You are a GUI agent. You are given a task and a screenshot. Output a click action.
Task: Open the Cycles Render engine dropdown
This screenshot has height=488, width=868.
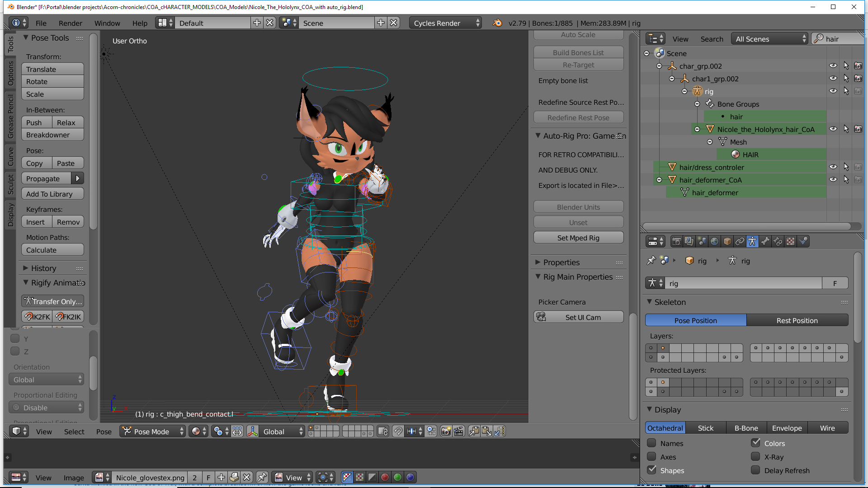445,23
